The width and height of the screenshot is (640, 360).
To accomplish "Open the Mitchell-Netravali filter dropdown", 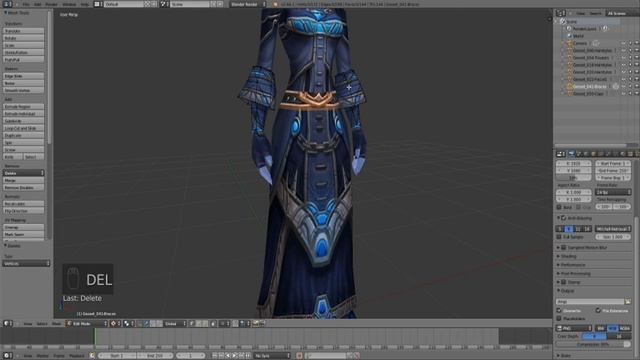I will (x=613, y=229).
